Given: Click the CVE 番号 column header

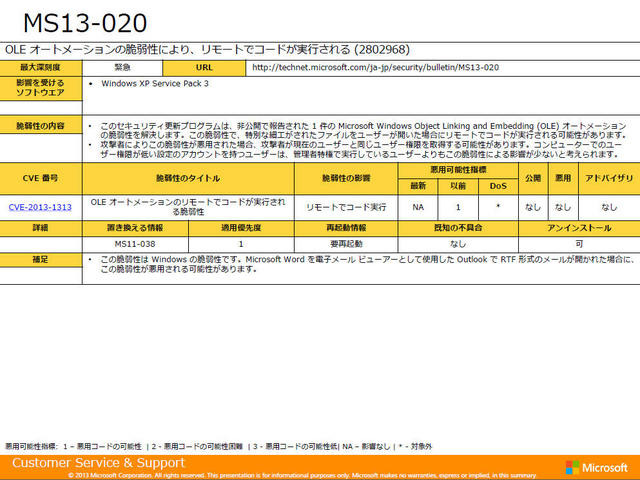Looking at the screenshot, I should point(40,178).
